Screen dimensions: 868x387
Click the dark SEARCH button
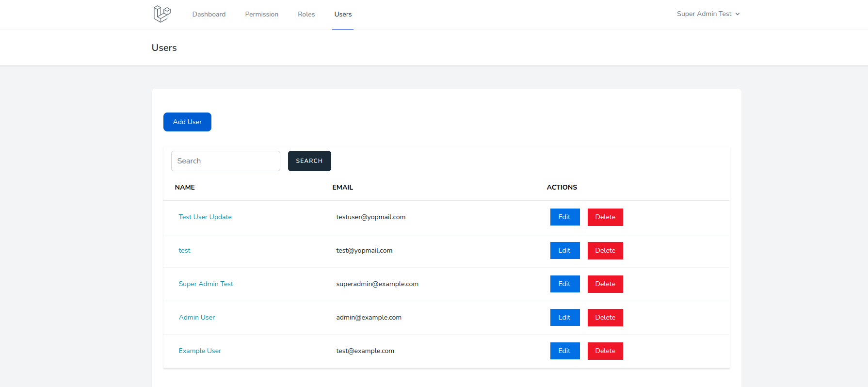tap(309, 161)
